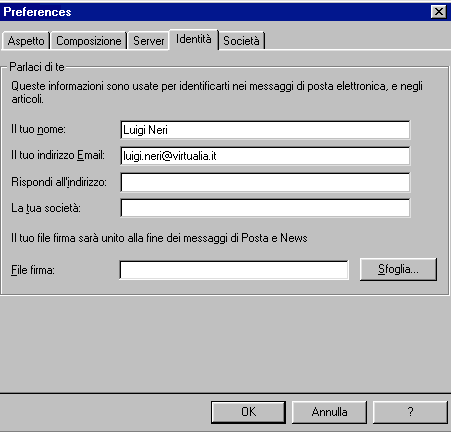Focus the File firma text box
451x432 pixels.
[234, 270]
